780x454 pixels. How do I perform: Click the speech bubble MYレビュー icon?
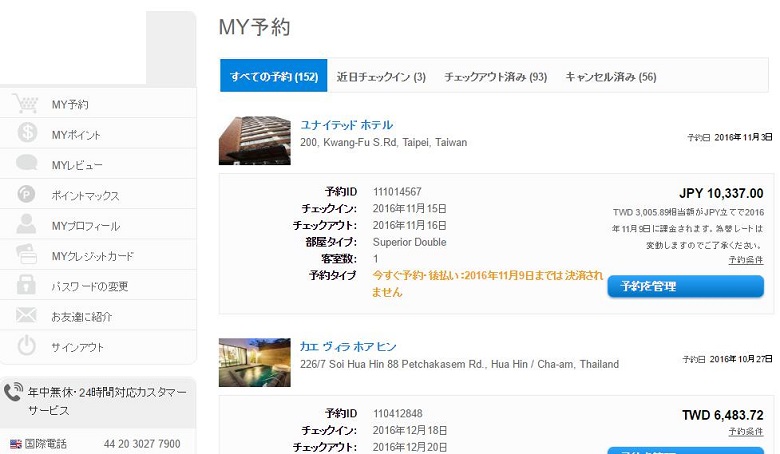coord(26,165)
